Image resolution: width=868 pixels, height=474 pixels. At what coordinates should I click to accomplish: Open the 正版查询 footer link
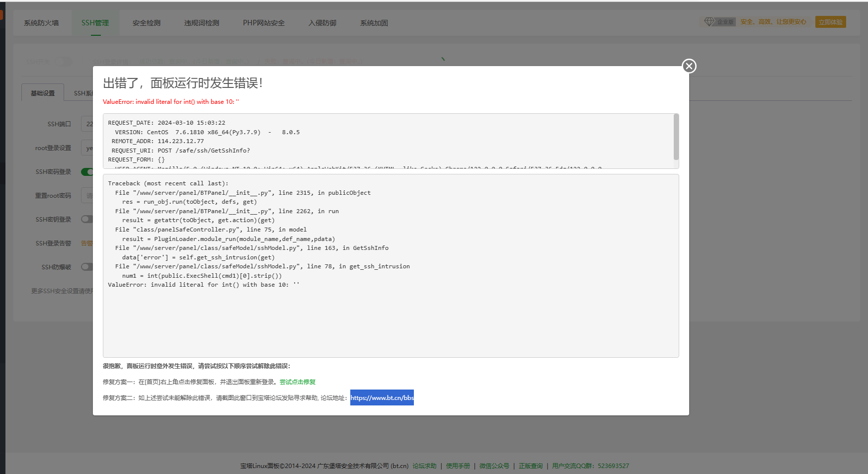tap(531, 466)
